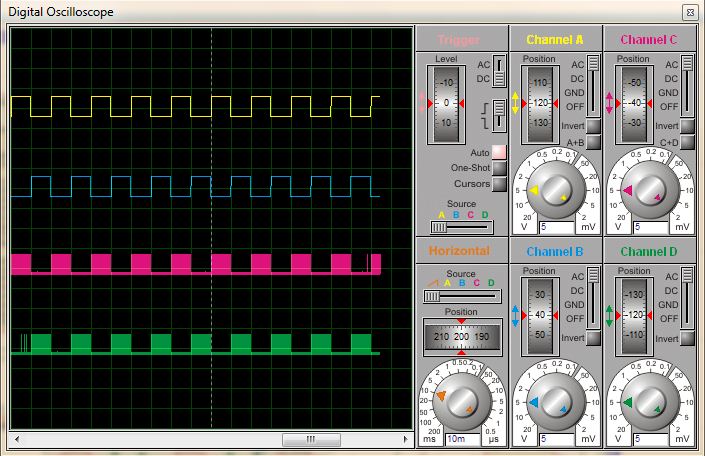Enable the C+D sum button
705x456 pixels.
tap(687, 142)
